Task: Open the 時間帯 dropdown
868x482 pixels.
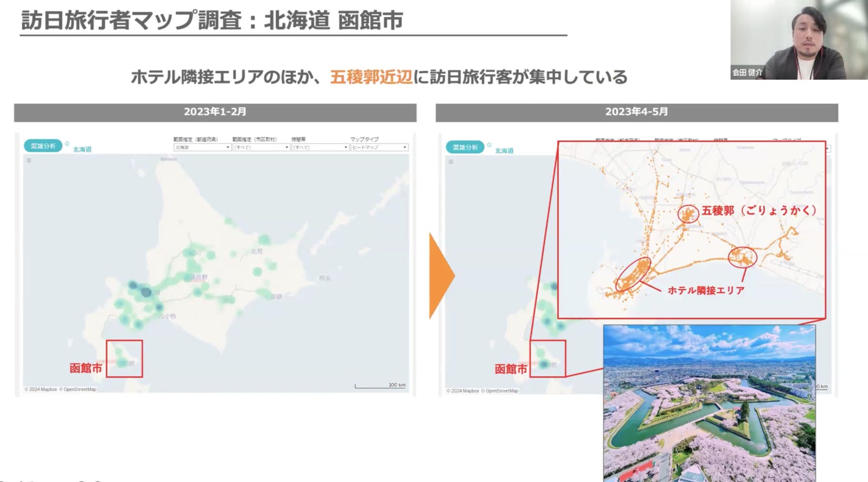Action: click(x=320, y=147)
